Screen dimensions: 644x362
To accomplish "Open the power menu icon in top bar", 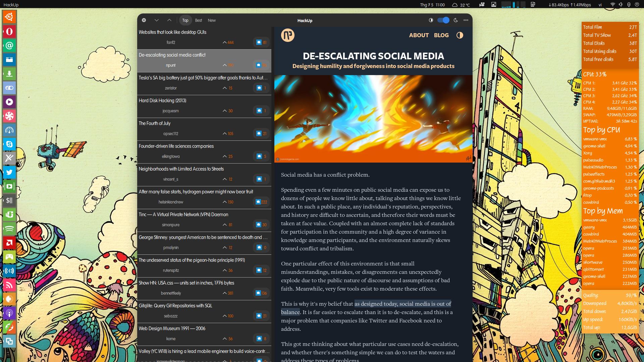I will click(637, 5).
